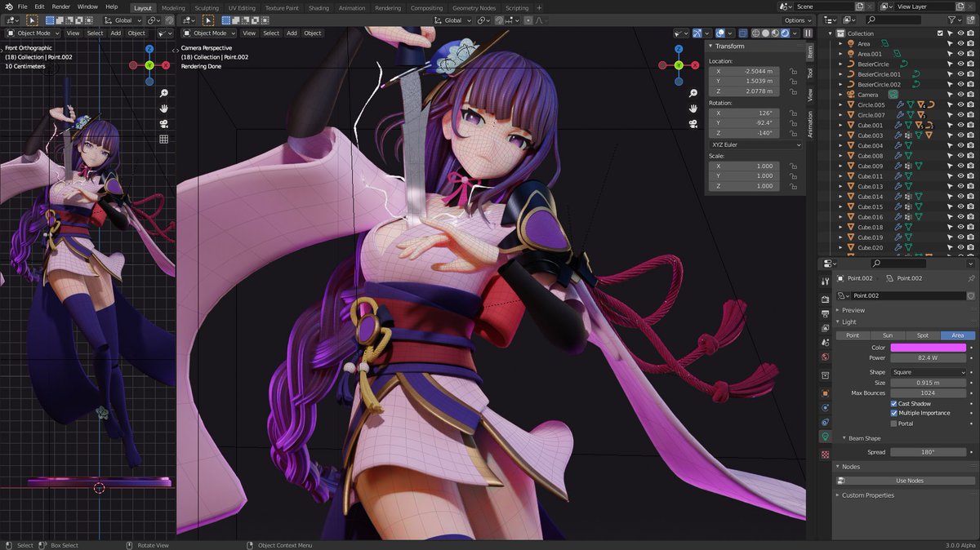Set light type to Sun

887,335
